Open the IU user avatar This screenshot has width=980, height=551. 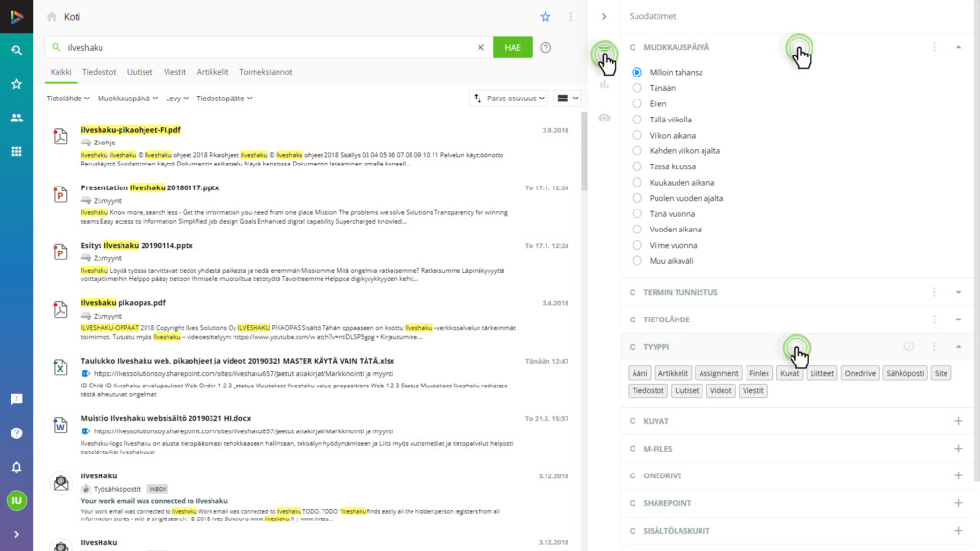pyautogui.click(x=17, y=500)
